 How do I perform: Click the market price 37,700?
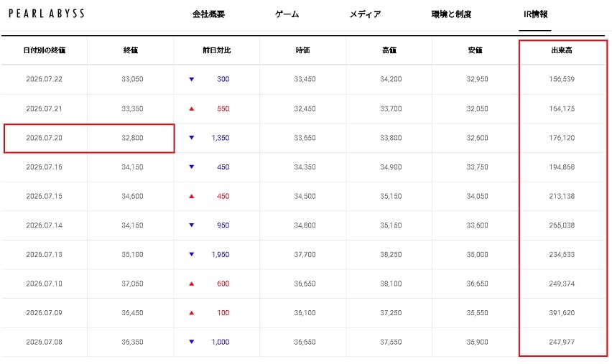305,254
